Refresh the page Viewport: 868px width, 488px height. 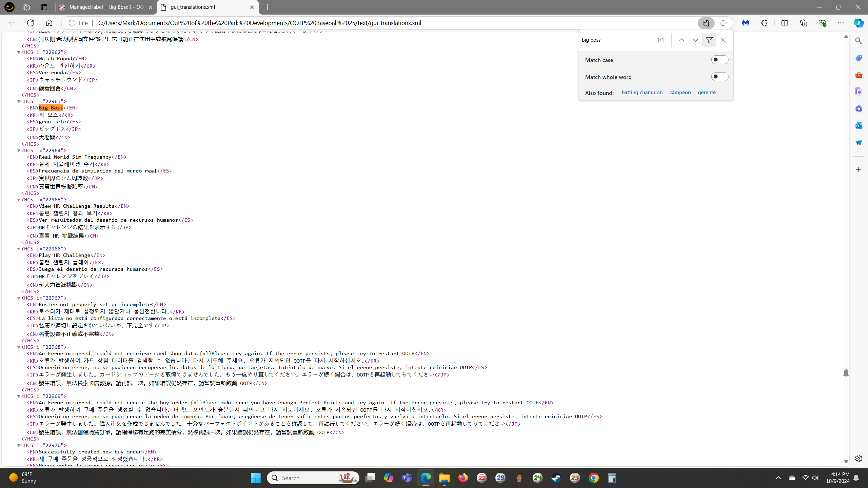(x=31, y=23)
